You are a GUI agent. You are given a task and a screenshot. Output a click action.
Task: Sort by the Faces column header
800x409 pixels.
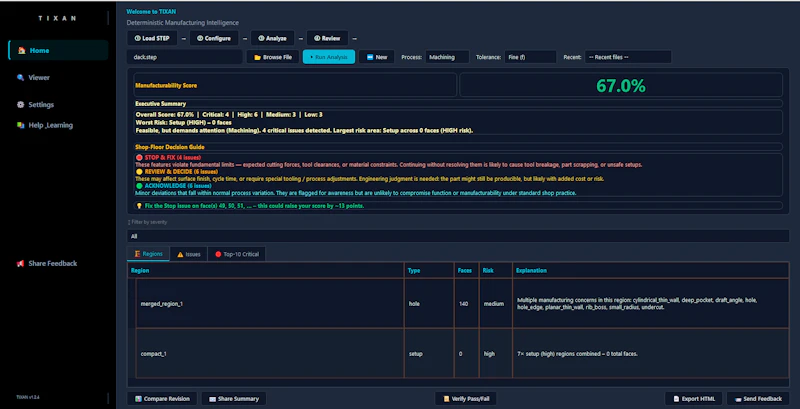pos(467,270)
